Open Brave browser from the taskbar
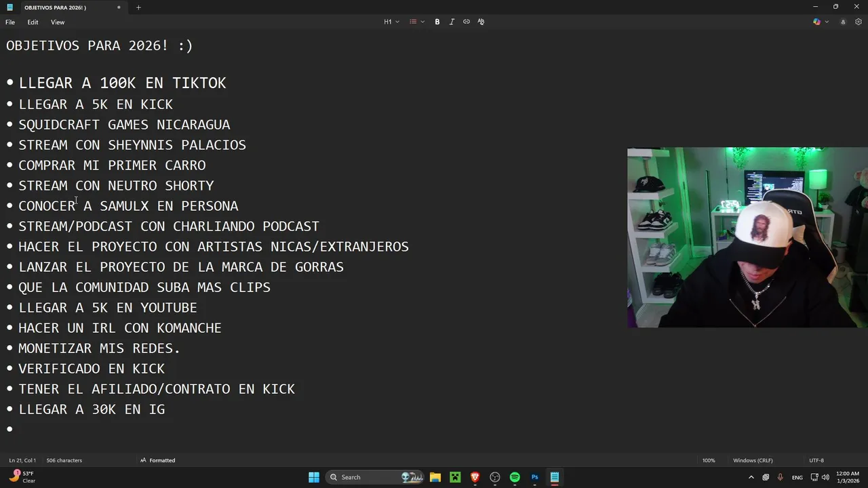Image resolution: width=868 pixels, height=488 pixels. point(475,477)
